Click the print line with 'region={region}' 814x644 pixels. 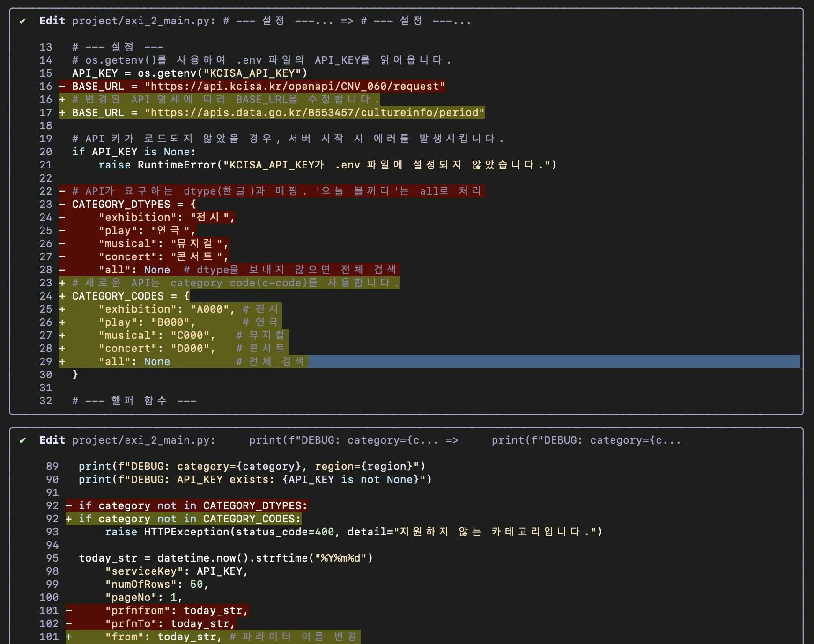[252, 467]
